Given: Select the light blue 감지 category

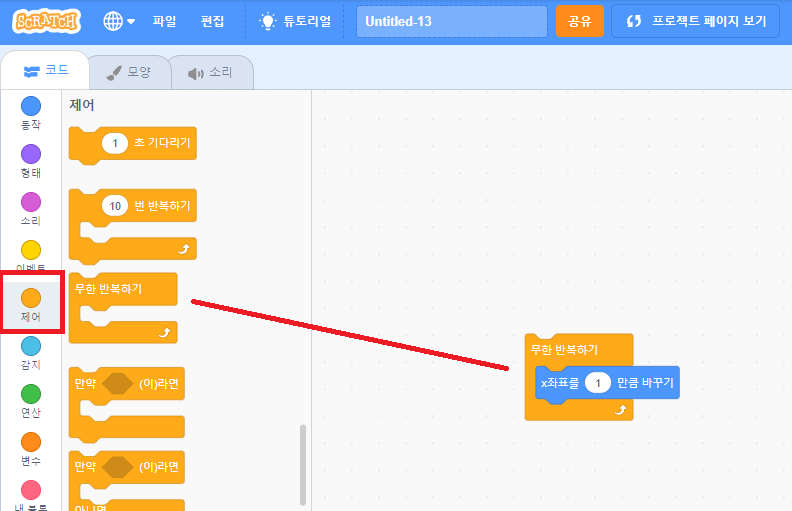Looking at the screenshot, I should [x=31, y=353].
